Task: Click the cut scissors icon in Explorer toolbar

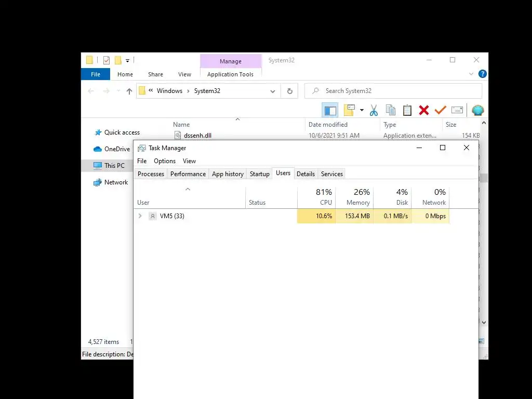Action: pyautogui.click(x=374, y=110)
